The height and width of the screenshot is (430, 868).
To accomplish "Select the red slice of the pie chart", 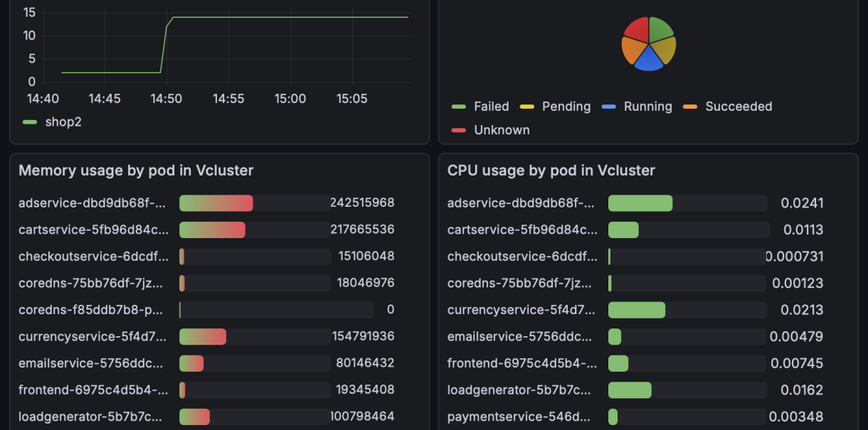I will [x=637, y=29].
